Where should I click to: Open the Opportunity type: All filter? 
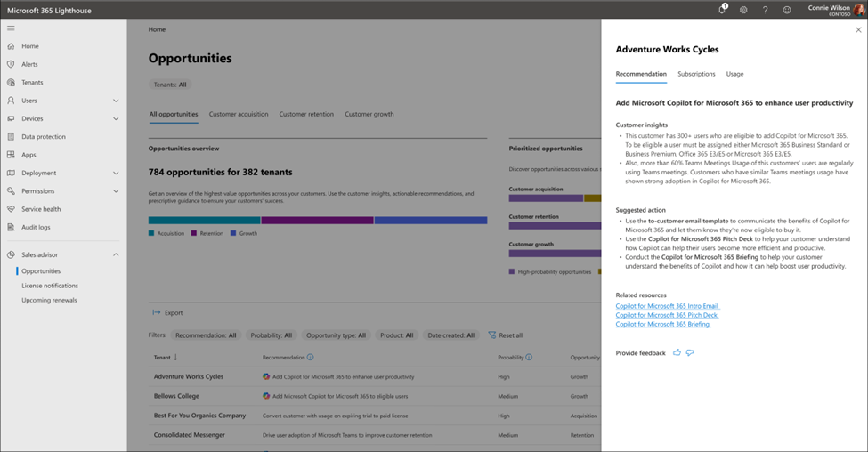click(x=336, y=335)
